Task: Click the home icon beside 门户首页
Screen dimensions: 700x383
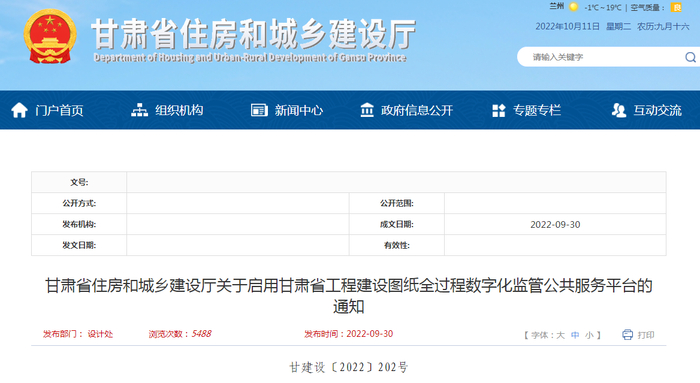Action: point(19,110)
